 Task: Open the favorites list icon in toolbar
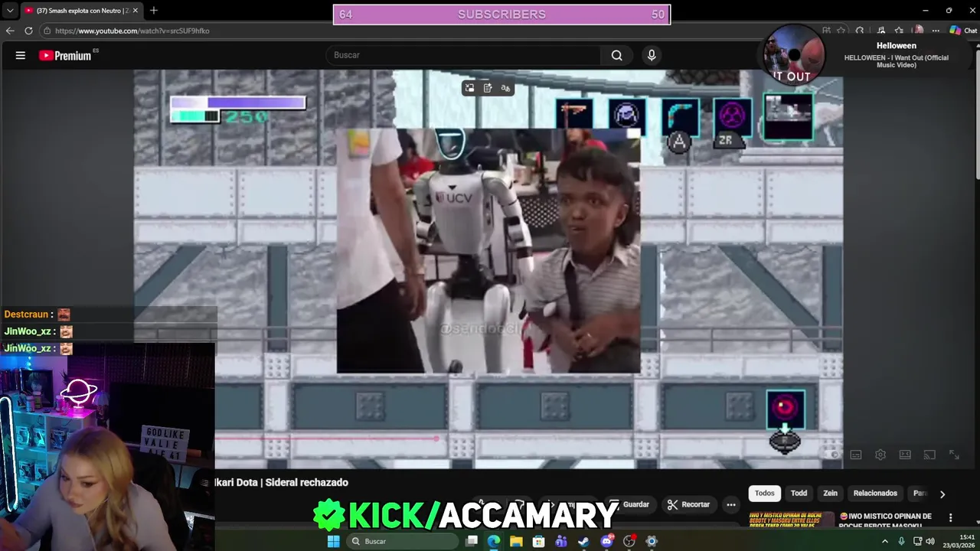tap(899, 31)
